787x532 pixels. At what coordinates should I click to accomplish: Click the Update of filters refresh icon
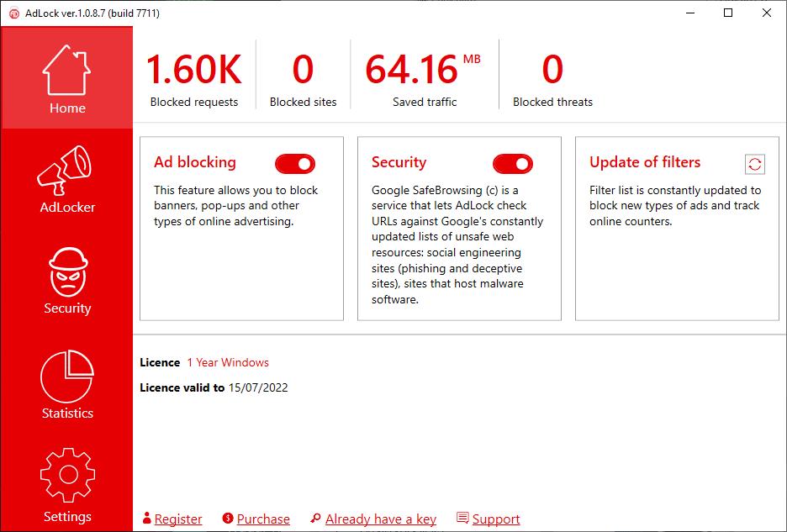pyautogui.click(x=754, y=164)
